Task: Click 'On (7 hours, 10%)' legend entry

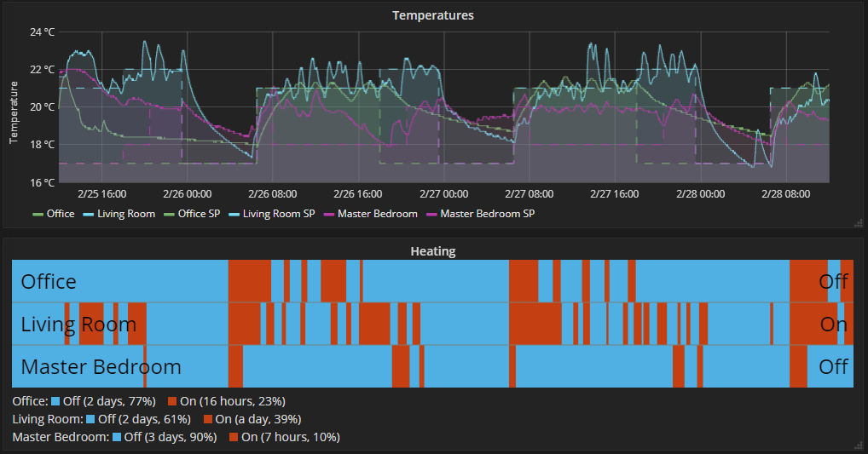Action: coord(291,437)
